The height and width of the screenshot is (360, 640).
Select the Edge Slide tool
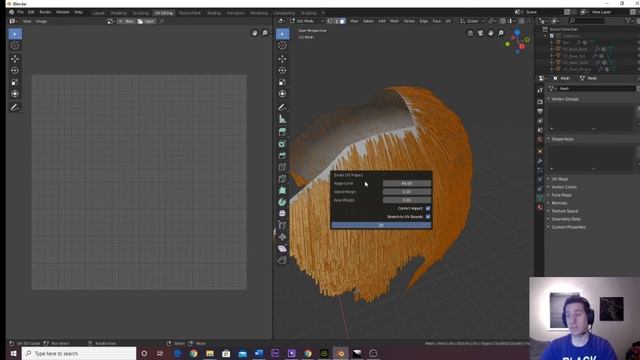[x=282, y=225]
